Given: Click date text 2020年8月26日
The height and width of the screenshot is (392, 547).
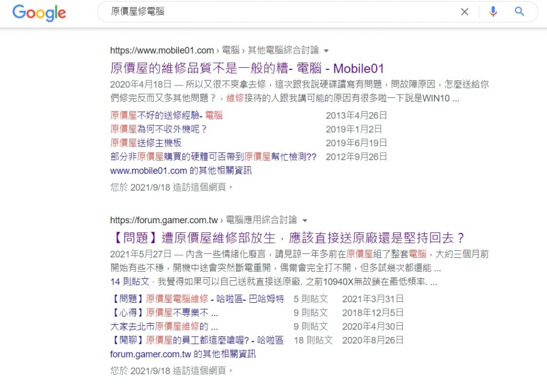Looking at the screenshot, I should [372, 340].
